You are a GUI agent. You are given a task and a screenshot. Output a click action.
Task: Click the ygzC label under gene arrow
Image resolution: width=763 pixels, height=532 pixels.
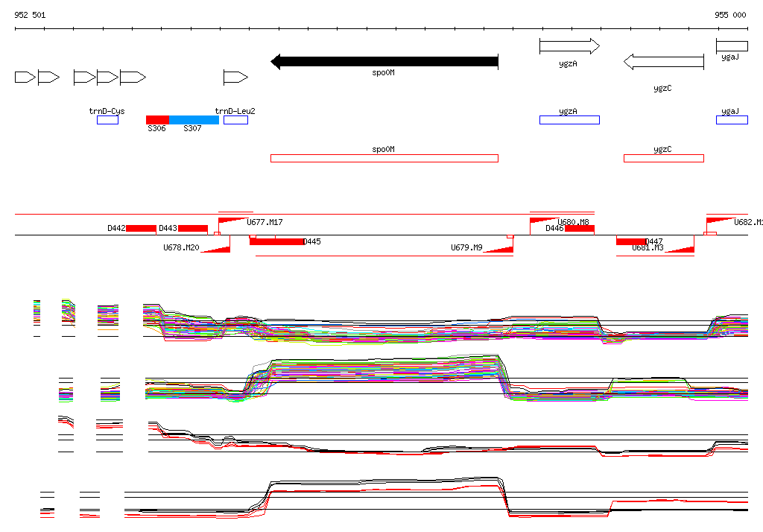click(662, 88)
